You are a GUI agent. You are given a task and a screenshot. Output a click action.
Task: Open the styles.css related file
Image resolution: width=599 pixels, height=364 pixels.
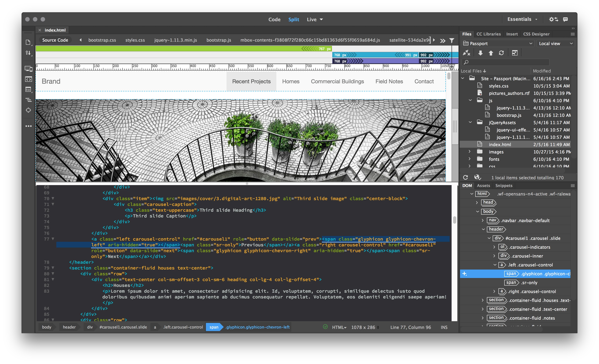click(x=135, y=40)
